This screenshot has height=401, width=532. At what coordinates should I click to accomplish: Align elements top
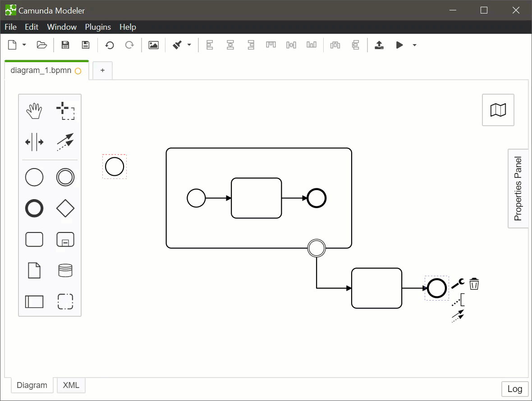click(x=271, y=45)
